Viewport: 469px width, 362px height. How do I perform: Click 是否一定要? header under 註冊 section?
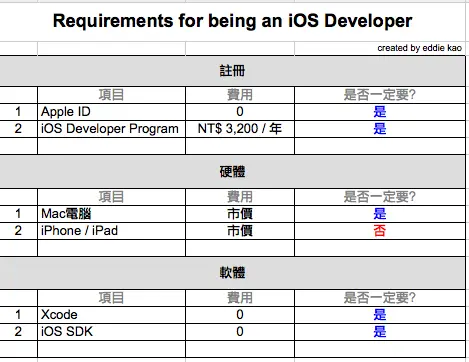(x=380, y=95)
